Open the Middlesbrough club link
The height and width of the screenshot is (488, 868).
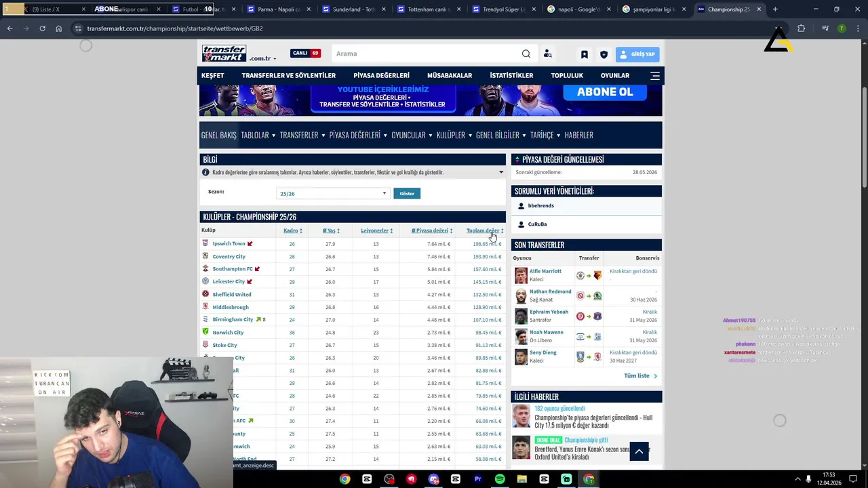click(x=231, y=307)
